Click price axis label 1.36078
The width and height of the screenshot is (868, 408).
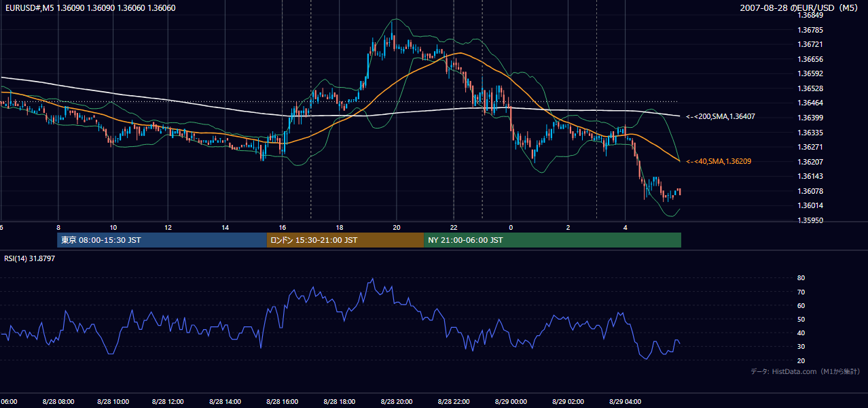click(x=810, y=191)
